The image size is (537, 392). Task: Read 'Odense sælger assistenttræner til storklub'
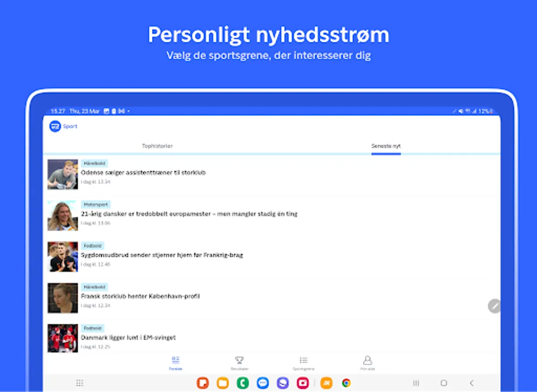click(143, 172)
